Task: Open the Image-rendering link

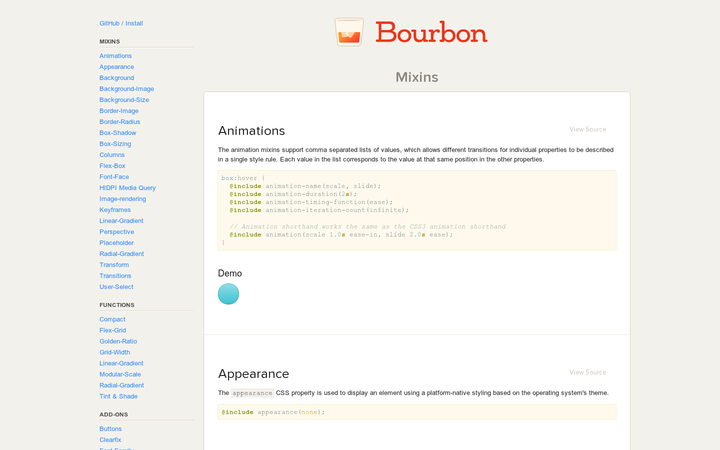Action: [x=123, y=199]
